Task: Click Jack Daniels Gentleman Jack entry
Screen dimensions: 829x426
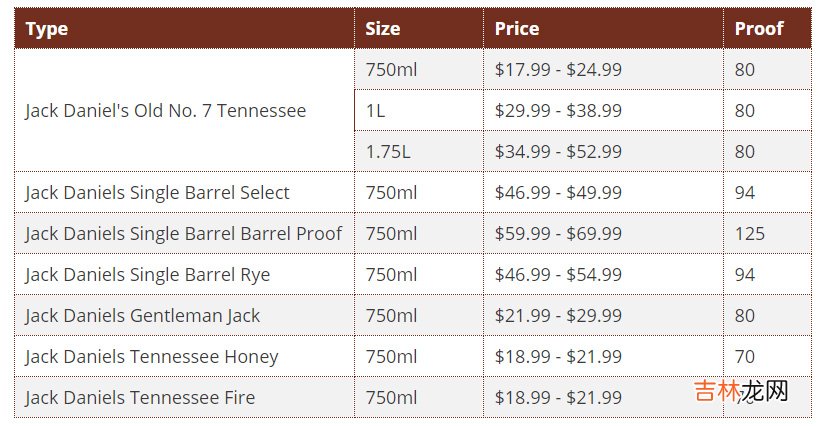Action: pos(142,316)
